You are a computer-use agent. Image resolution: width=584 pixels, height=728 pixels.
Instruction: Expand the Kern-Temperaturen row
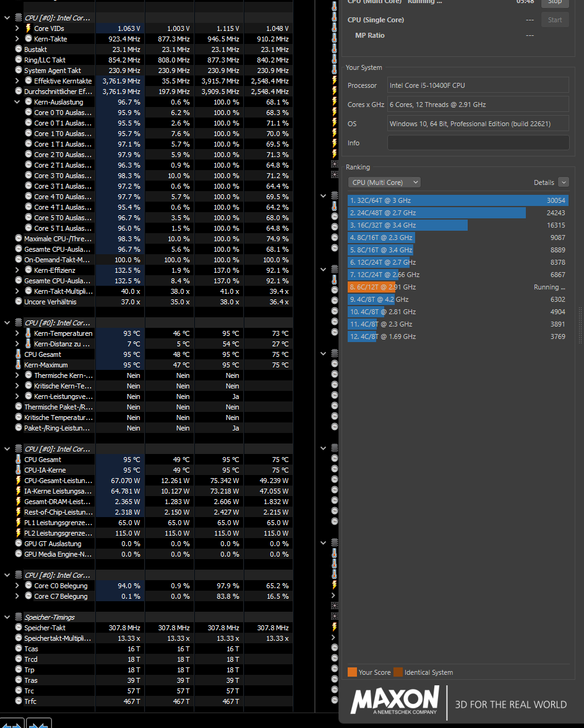17,333
